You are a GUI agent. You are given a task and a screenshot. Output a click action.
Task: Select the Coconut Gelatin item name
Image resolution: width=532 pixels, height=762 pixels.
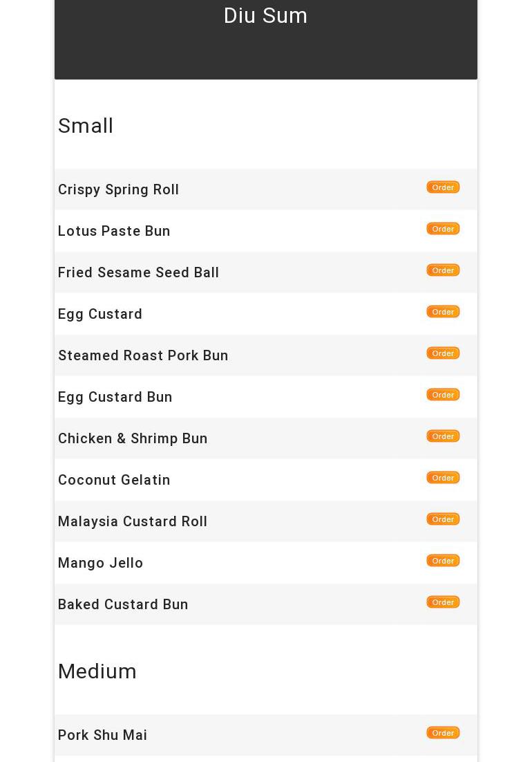pos(114,480)
